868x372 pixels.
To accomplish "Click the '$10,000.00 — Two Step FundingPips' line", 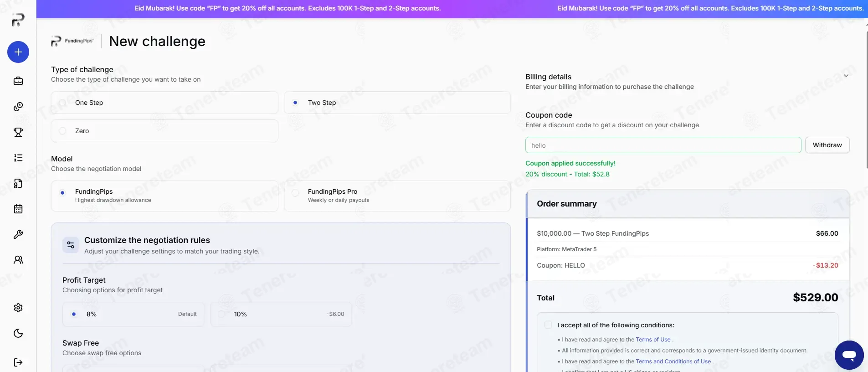I will tap(593, 233).
